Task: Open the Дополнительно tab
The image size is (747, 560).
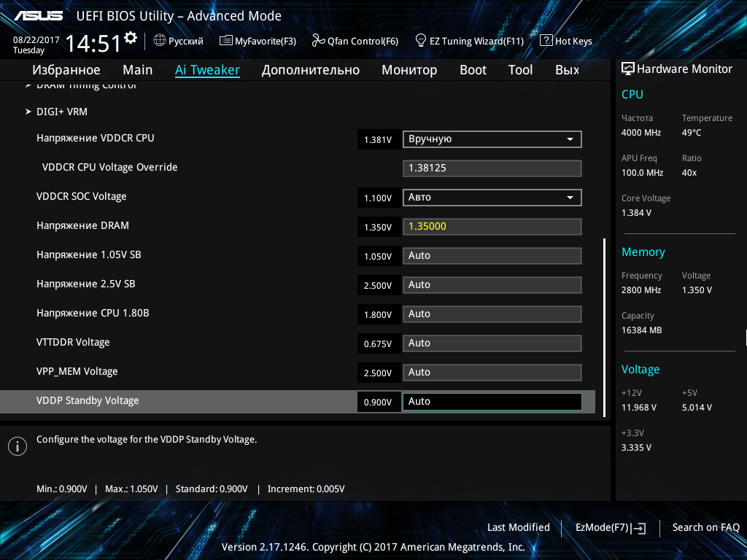Action: point(311,70)
